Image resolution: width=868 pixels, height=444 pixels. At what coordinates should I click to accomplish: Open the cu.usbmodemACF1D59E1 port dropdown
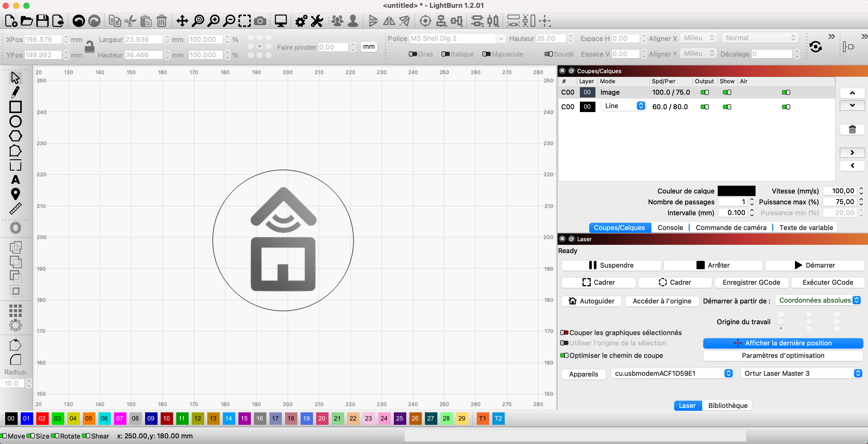(x=672, y=373)
